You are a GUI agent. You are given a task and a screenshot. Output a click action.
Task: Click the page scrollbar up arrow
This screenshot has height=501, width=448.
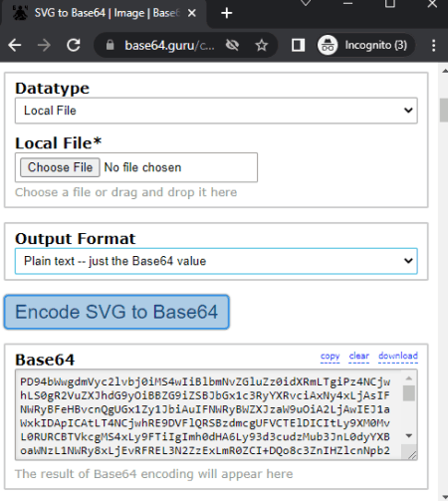pos(444,71)
